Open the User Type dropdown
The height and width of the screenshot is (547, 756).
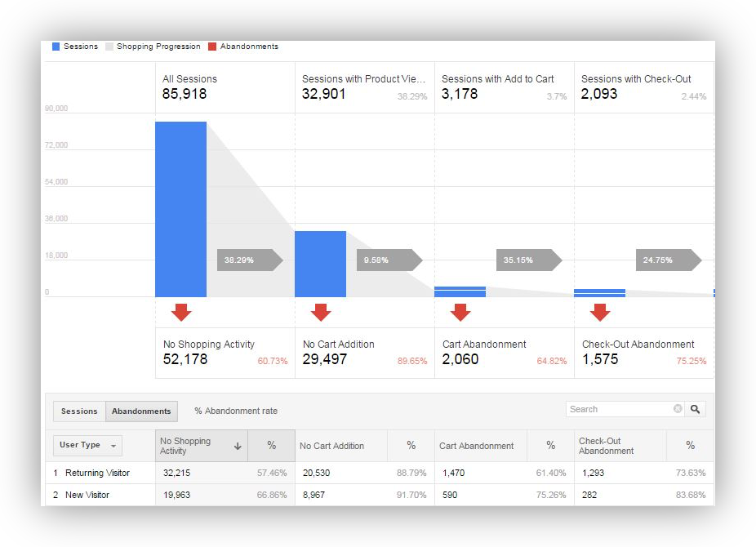point(87,445)
